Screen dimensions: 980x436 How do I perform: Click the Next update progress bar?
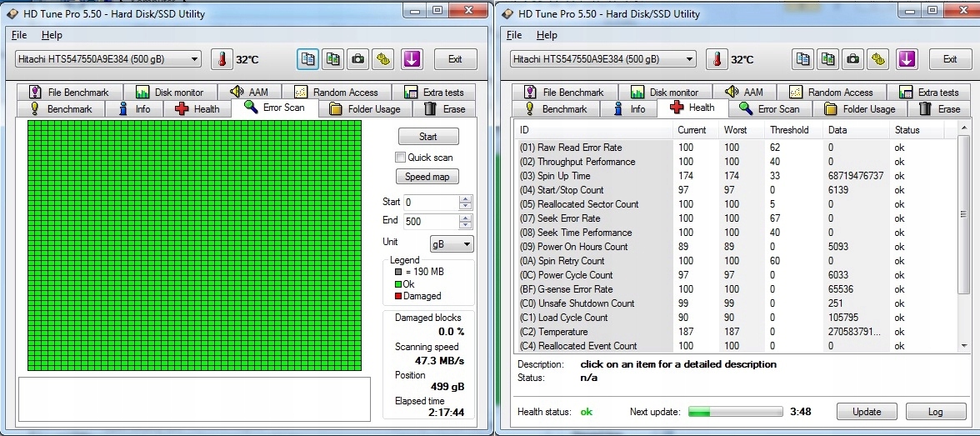736,412
